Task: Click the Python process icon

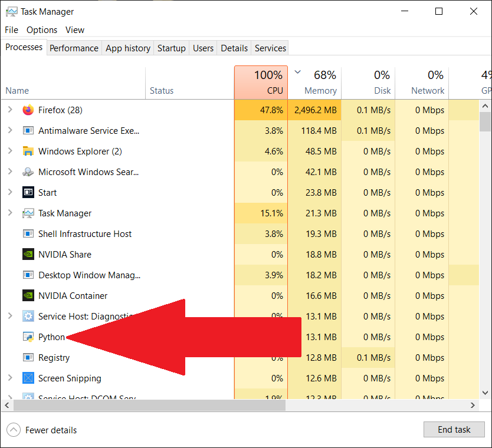Action: pos(28,337)
